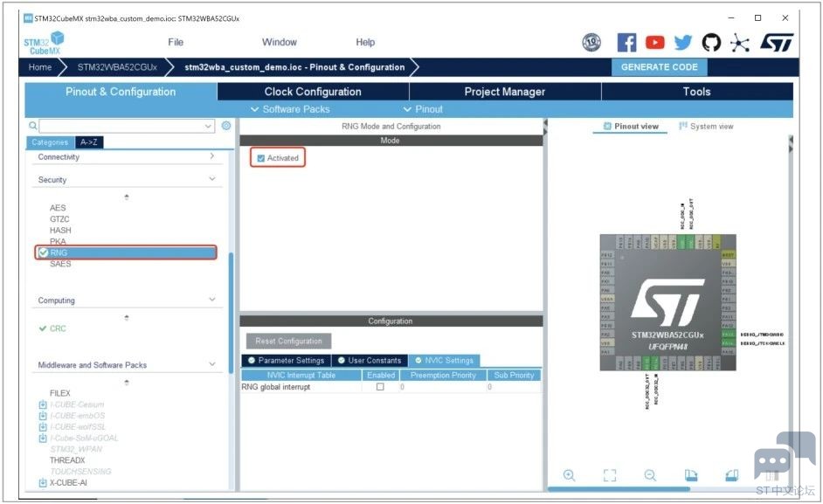Viewport: 823px width, 504px height.
Task: Open the search box dropdown arrow
Action: pos(209,126)
